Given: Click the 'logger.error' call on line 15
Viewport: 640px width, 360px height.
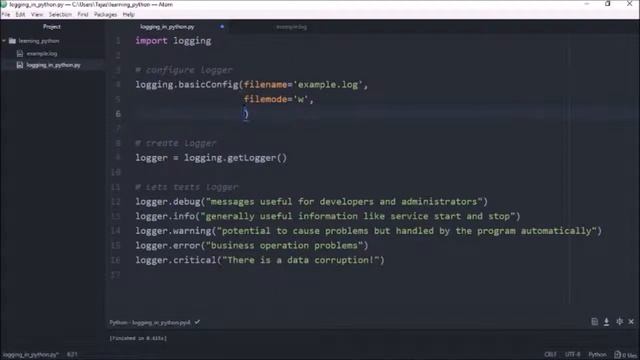Looking at the screenshot, I should [x=168, y=246].
